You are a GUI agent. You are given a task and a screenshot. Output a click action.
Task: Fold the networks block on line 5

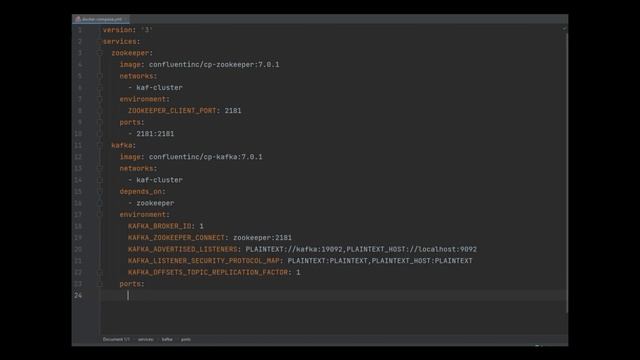[x=100, y=76]
